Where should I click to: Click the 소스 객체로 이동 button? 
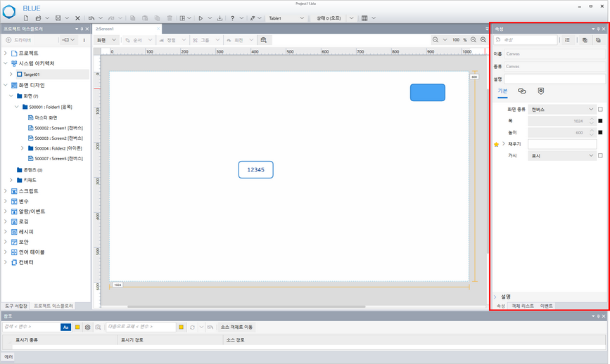[236, 327]
